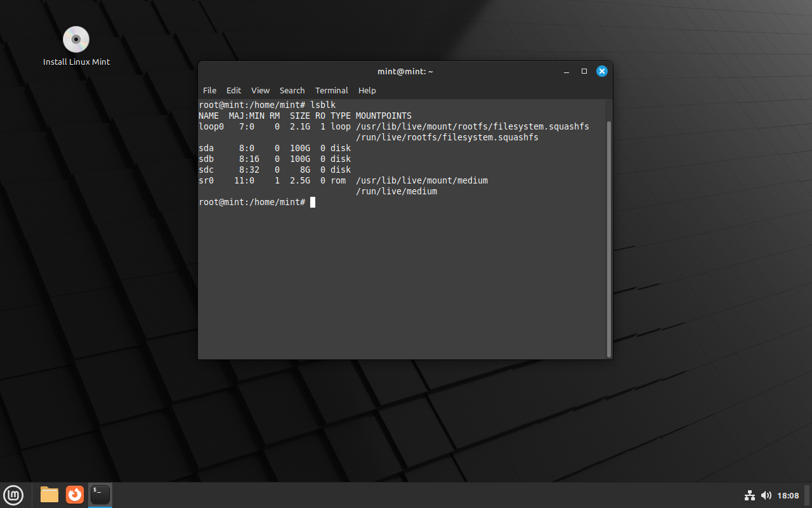Maximize the terminal window

coord(584,71)
